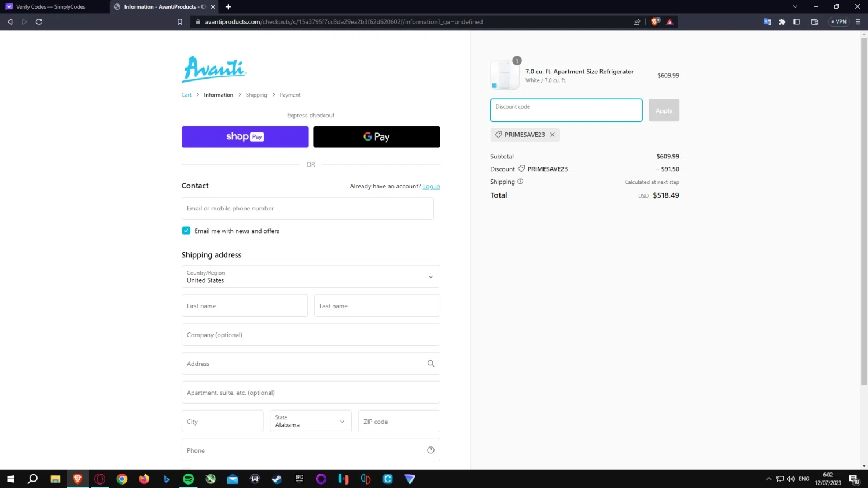Click the Apply discount button

click(664, 110)
